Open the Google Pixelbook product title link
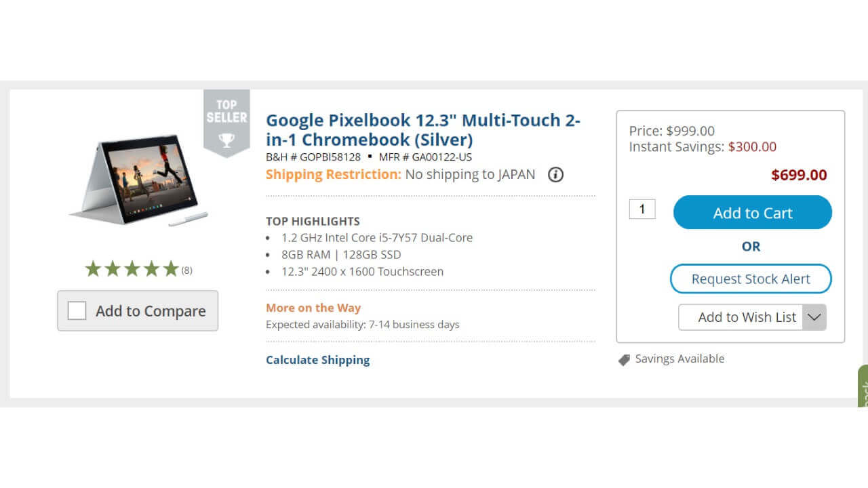Screen dimensions: 868x488 [422, 129]
